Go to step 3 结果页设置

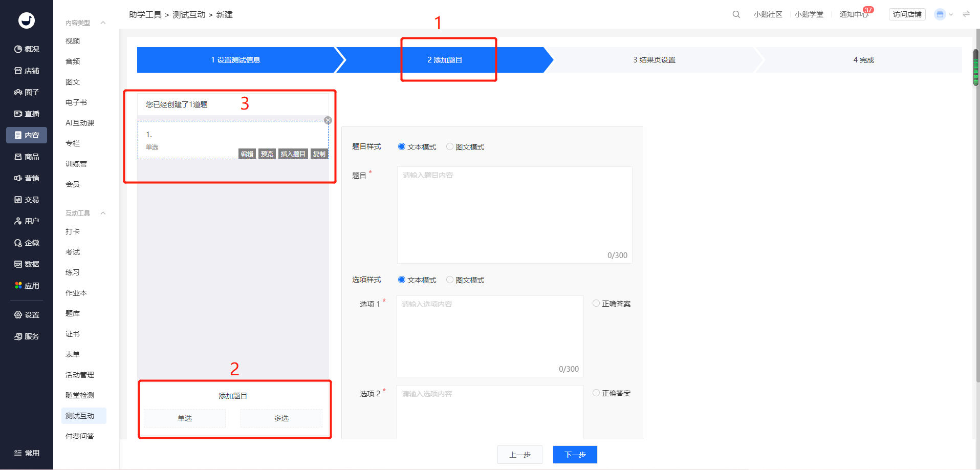[x=654, y=60]
